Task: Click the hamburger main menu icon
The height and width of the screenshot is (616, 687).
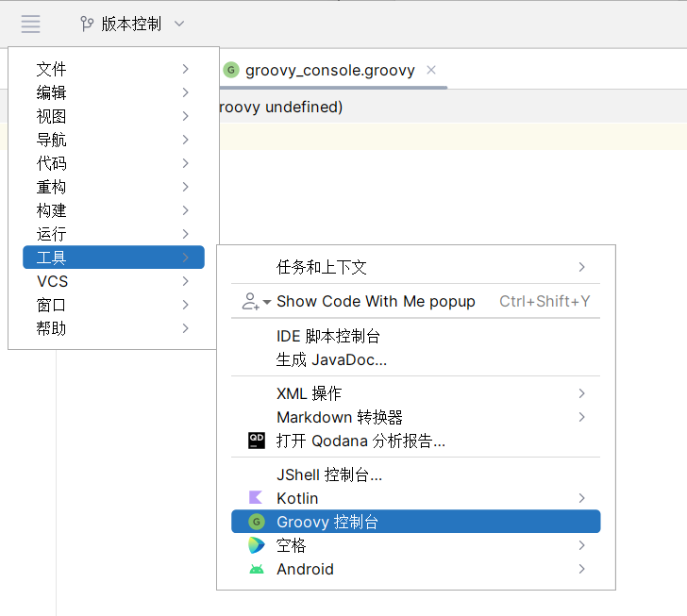Action: 30,24
